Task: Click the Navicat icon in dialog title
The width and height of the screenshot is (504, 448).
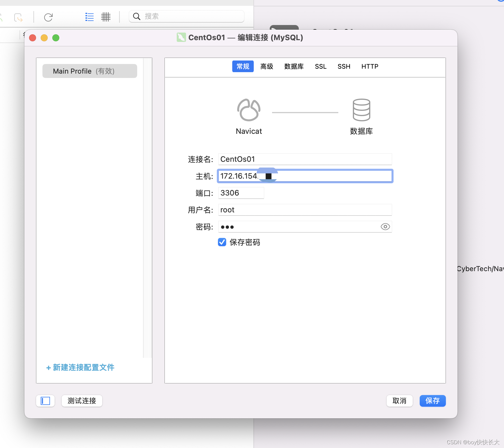Action: click(181, 38)
